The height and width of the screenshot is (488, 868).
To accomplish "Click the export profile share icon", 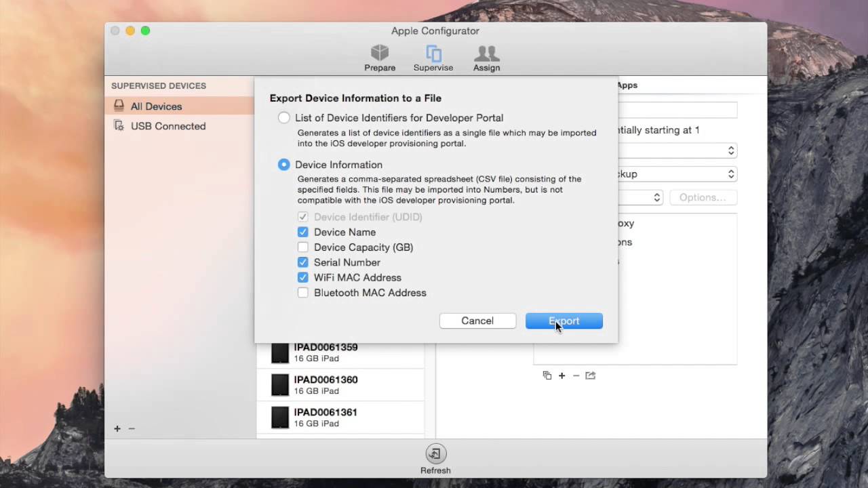I will tap(591, 375).
